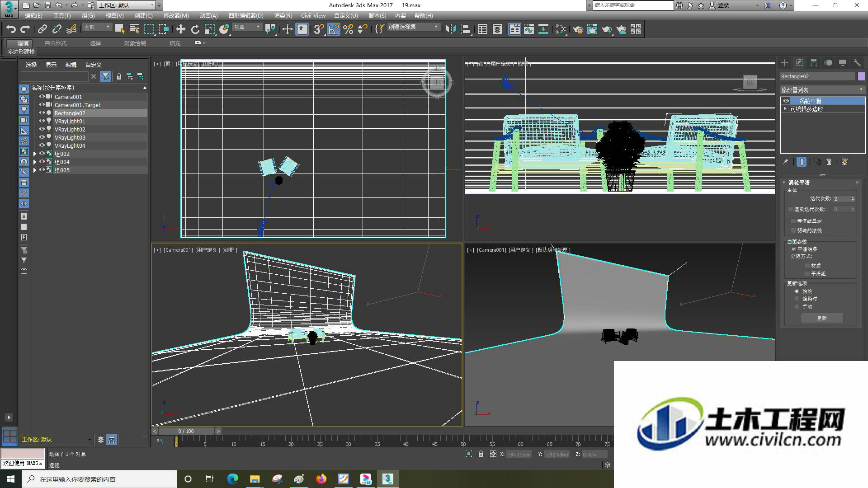
Task: Expand group 组002 in scene explorer
Action: 35,154
